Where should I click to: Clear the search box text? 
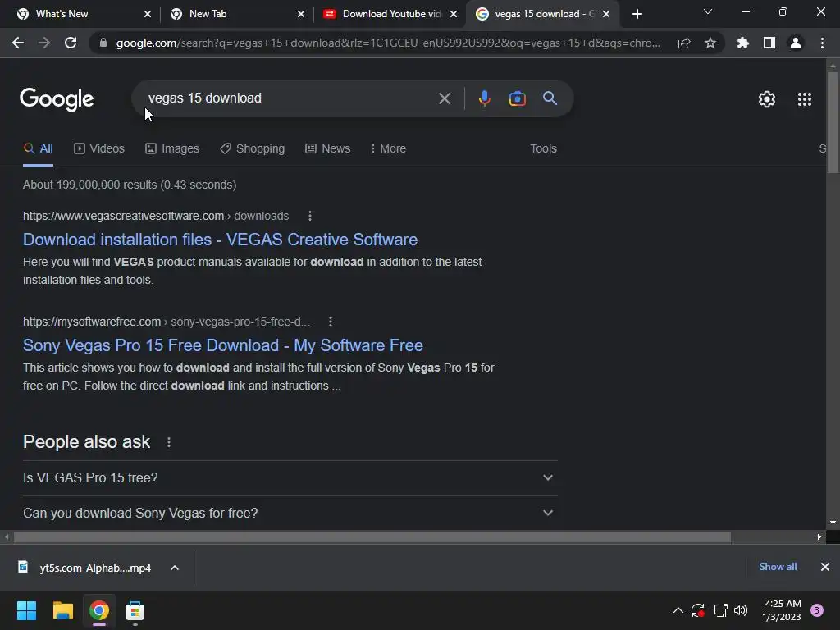point(444,98)
